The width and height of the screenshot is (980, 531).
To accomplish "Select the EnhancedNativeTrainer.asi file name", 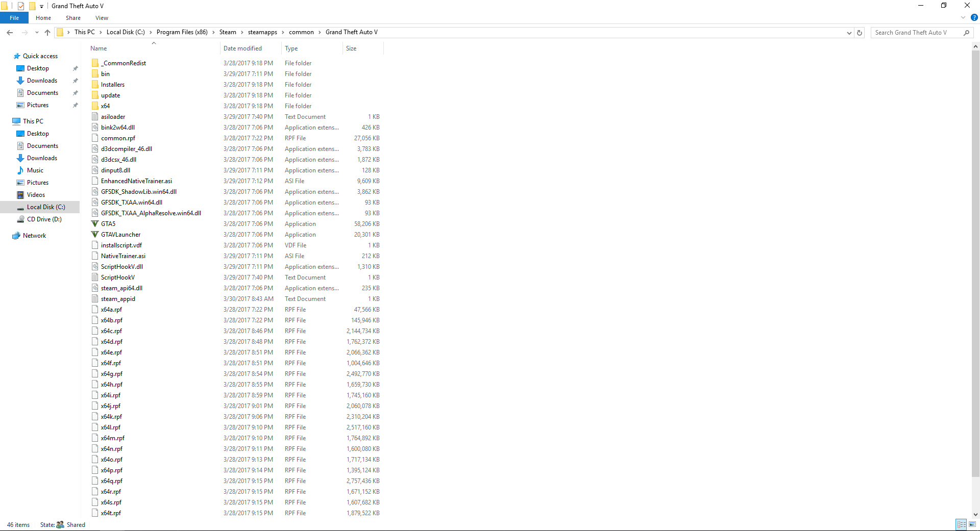I will tap(136, 181).
